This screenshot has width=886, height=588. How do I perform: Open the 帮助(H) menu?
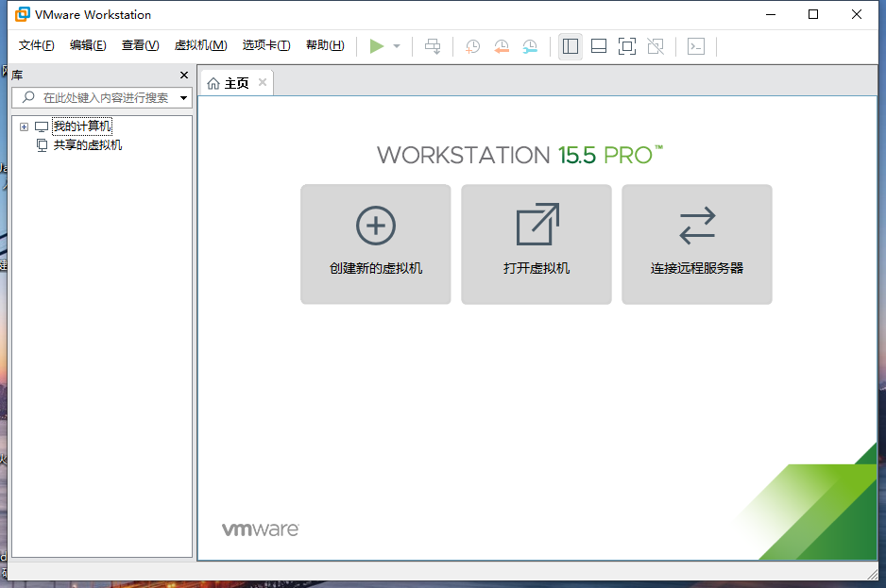[x=325, y=45]
